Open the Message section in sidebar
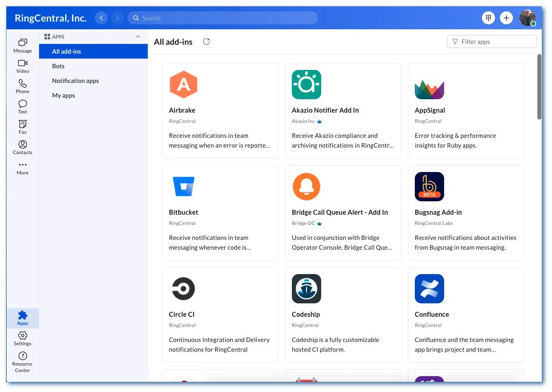This screenshot has height=392, width=552. (22, 46)
